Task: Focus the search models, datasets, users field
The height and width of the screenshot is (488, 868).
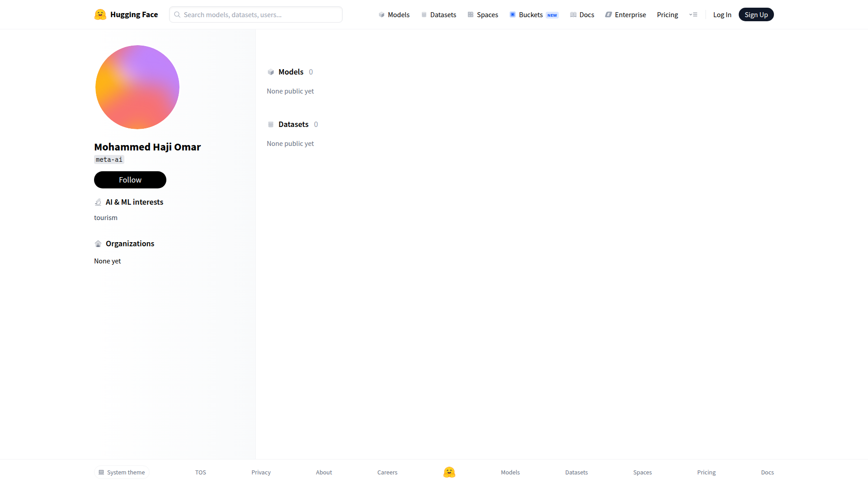Action: [256, 14]
